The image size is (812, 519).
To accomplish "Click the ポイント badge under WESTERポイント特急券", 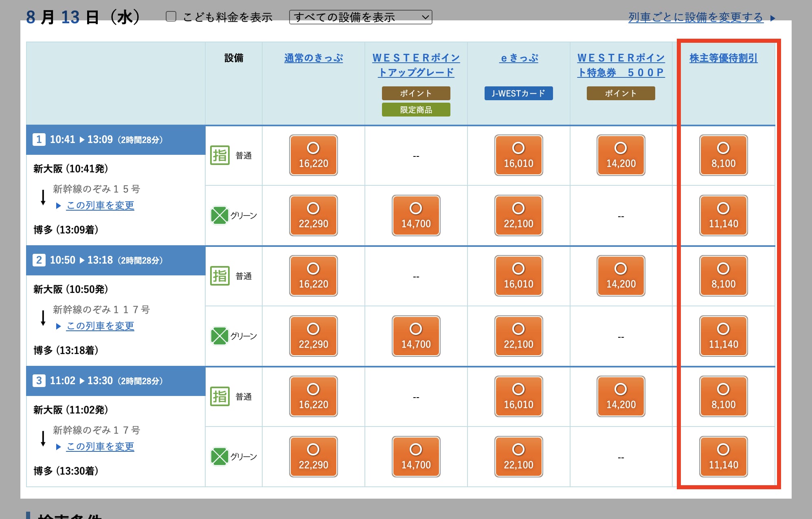I will point(621,93).
